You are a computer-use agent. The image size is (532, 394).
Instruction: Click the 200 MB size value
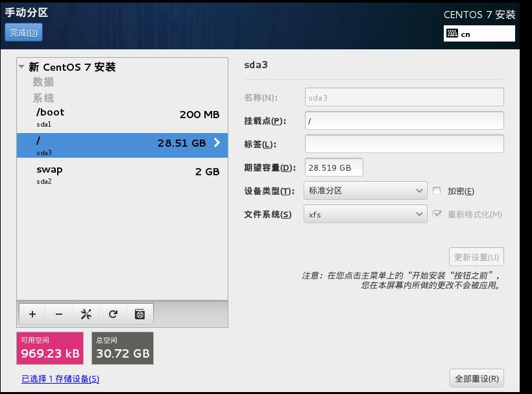click(x=200, y=115)
